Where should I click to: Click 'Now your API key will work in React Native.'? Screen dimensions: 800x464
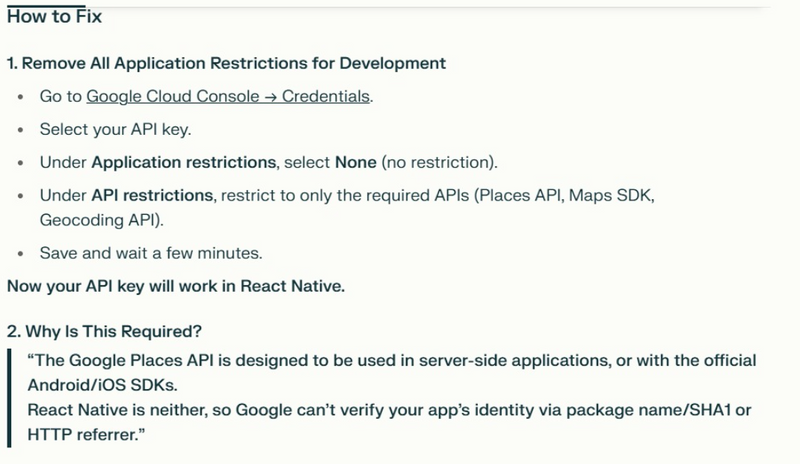coord(176,286)
